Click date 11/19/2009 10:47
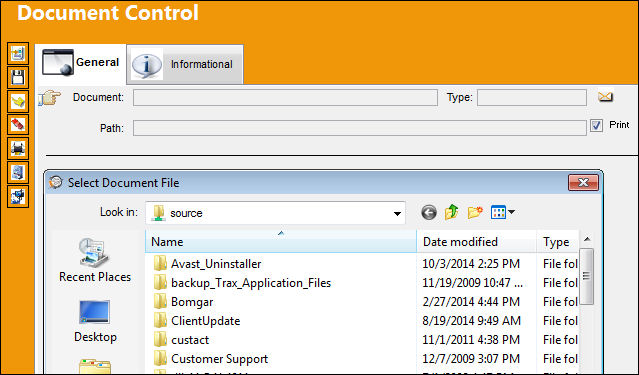 click(473, 283)
